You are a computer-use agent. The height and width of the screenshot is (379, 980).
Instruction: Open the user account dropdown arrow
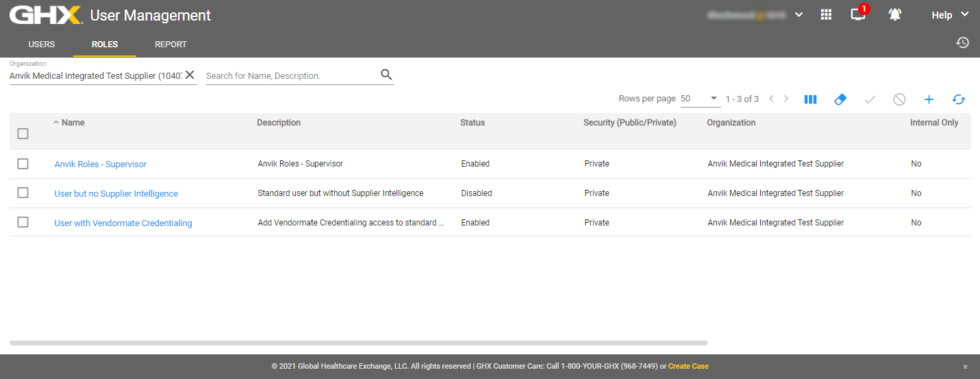tap(799, 14)
